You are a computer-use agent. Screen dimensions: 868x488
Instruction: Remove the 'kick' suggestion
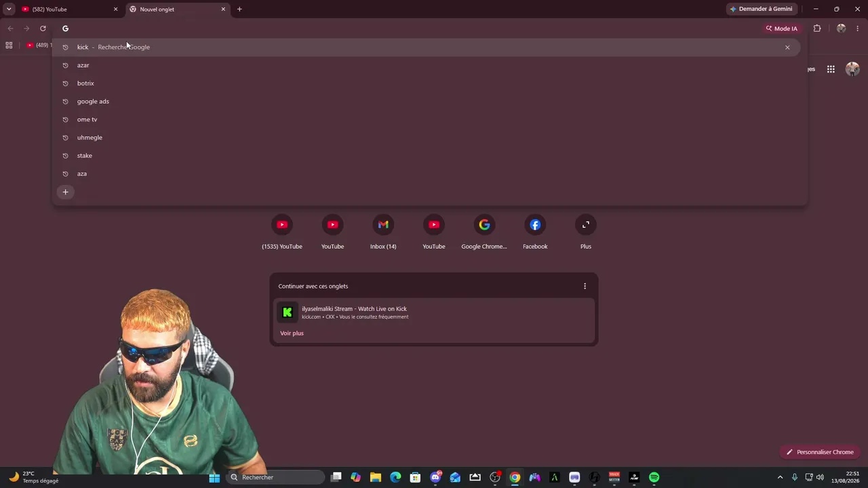(787, 47)
